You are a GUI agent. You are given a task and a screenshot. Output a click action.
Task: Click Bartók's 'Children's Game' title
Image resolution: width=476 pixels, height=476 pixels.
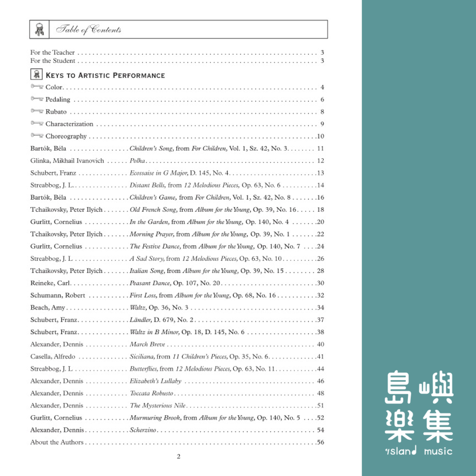click(153, 197)
